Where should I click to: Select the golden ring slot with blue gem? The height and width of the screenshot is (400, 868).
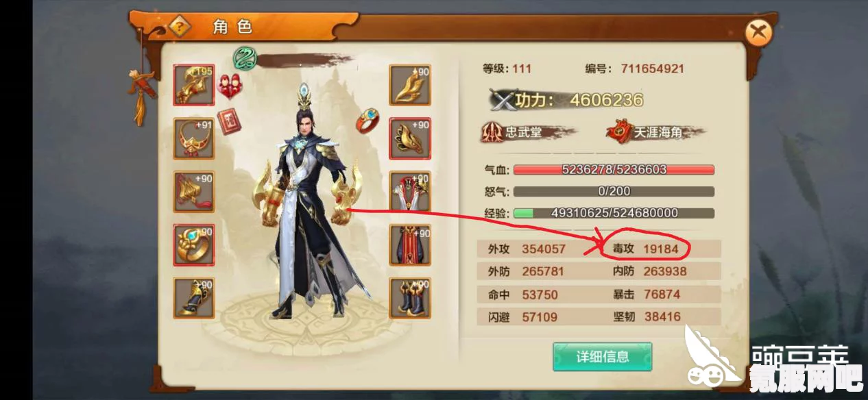coord(193,245)
